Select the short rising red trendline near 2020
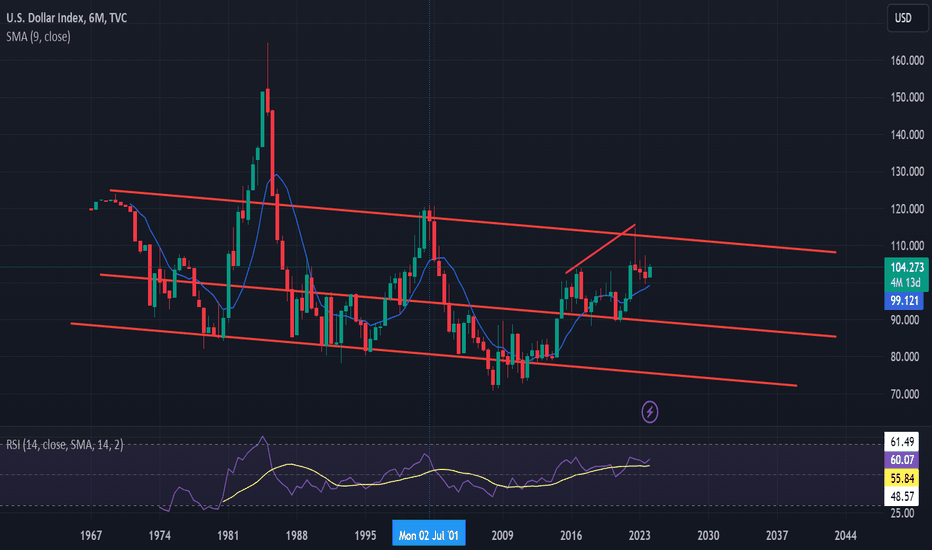The height and width of the screenshot is (550, 932). [600, 249]
